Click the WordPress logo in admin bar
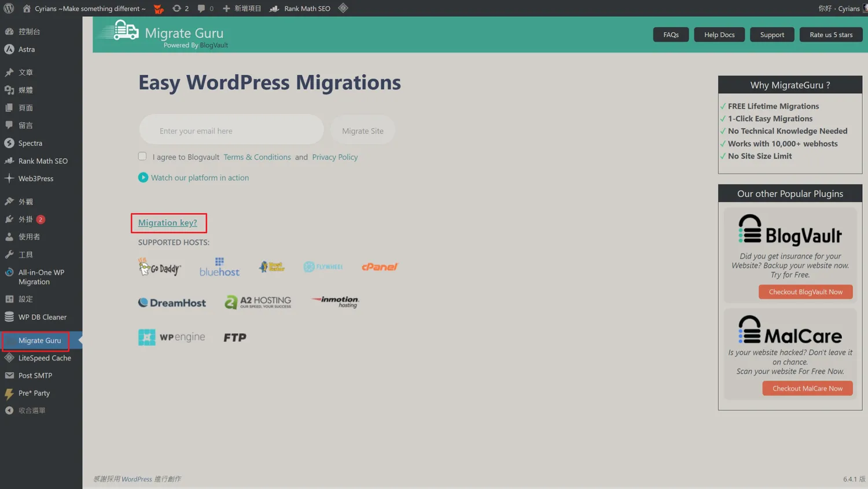868x489 pixels. [9, 8]
